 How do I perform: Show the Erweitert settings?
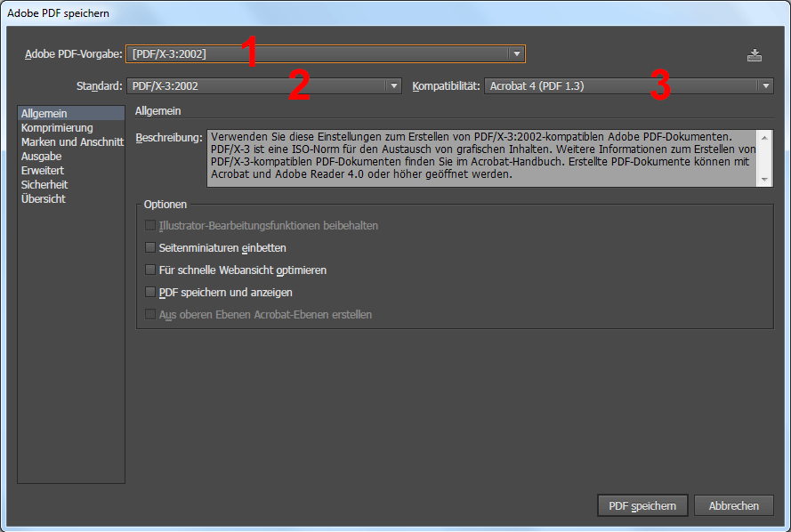pos(43,171)
